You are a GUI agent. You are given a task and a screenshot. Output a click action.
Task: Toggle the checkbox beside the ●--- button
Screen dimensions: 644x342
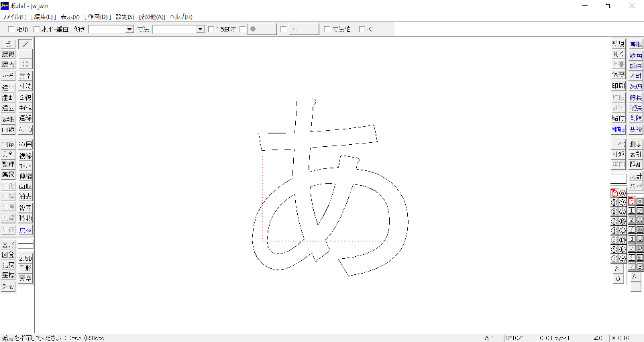(x=243, y=29)
